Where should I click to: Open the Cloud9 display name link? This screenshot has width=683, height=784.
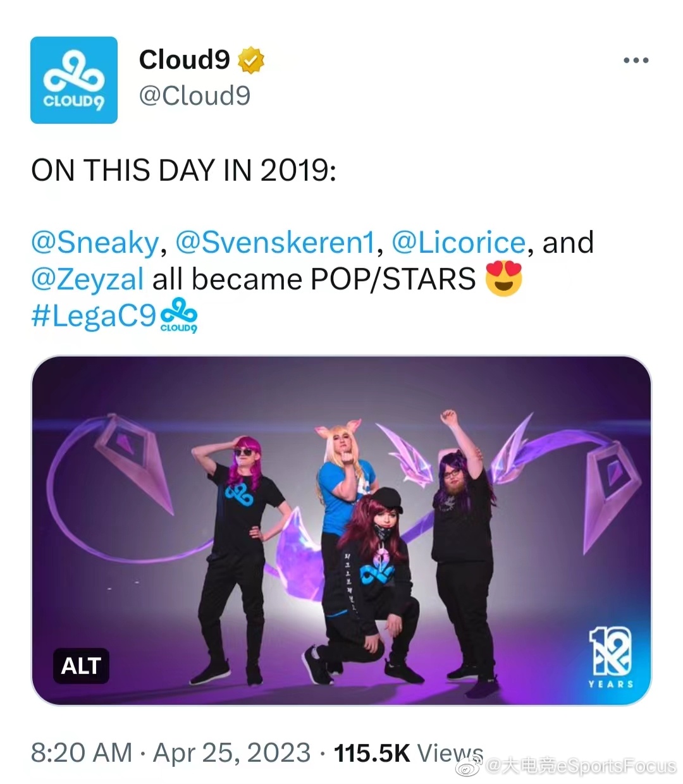pos(184,60)
